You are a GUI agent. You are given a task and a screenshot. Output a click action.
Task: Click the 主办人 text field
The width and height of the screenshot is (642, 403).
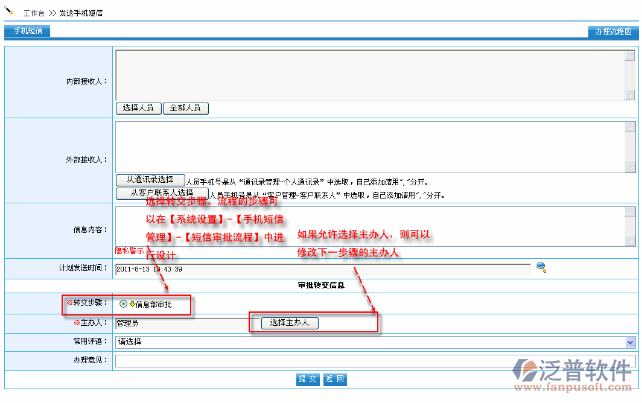pyautogui.click(x=180, y=323)
